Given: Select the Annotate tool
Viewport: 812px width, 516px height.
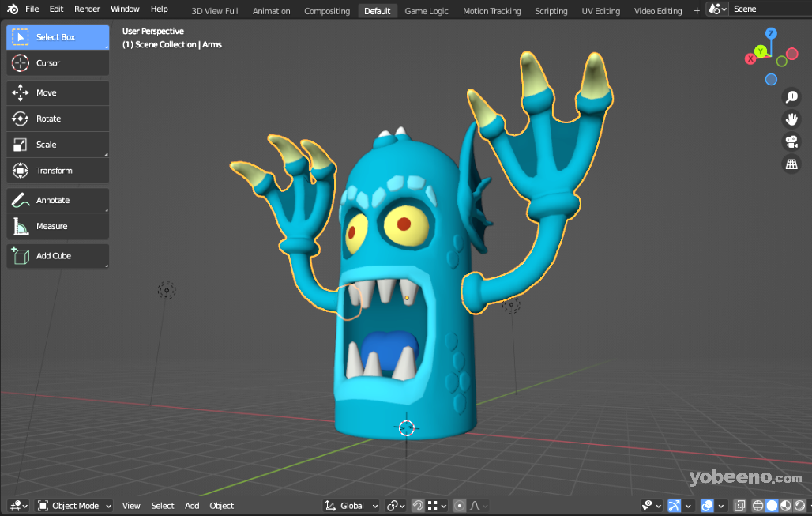Looking at the screenshot, I should click(x=58, y=200).
